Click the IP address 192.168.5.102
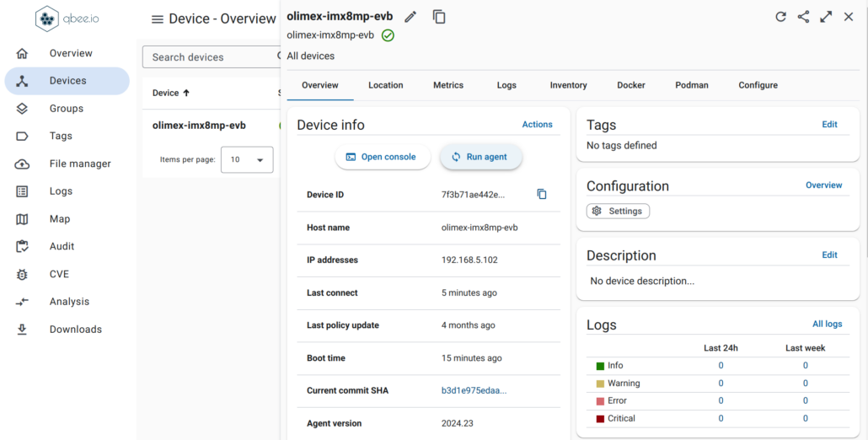 point(469,260)
